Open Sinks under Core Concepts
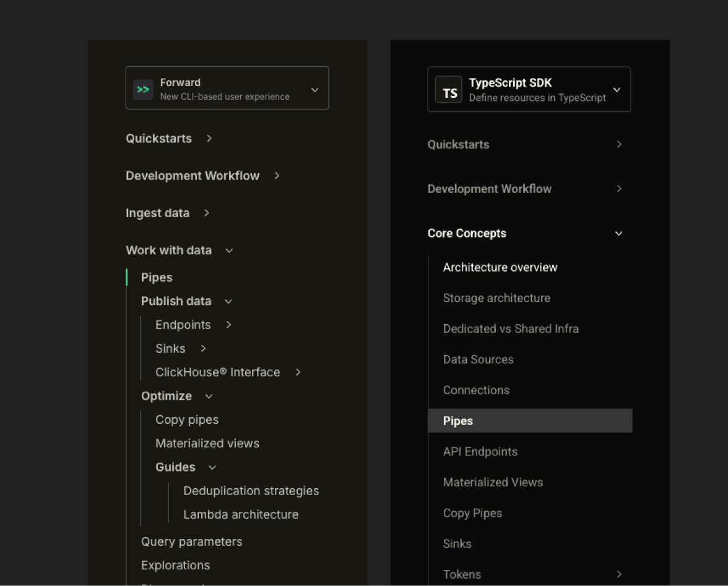 [457, 544]
